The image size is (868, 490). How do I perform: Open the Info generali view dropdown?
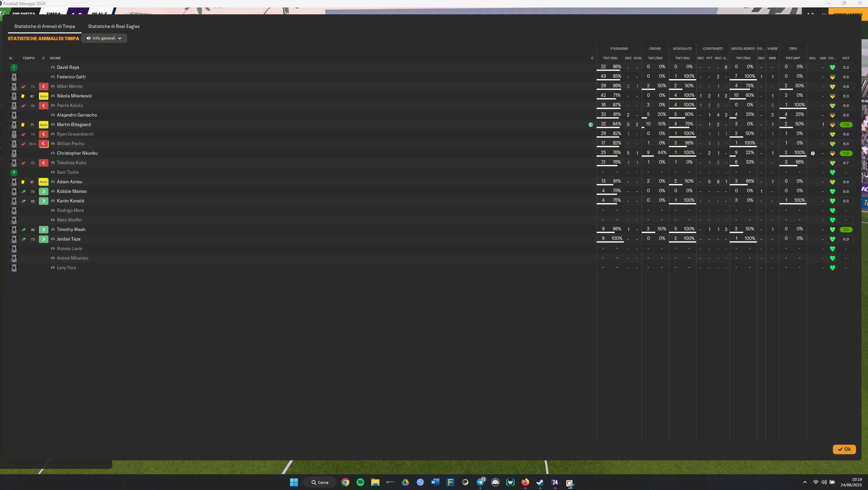(104, 38)
